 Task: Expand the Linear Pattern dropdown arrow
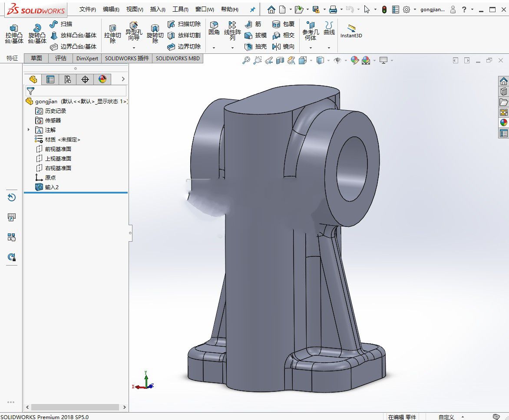pyautogui.click(x=232, y=48)
